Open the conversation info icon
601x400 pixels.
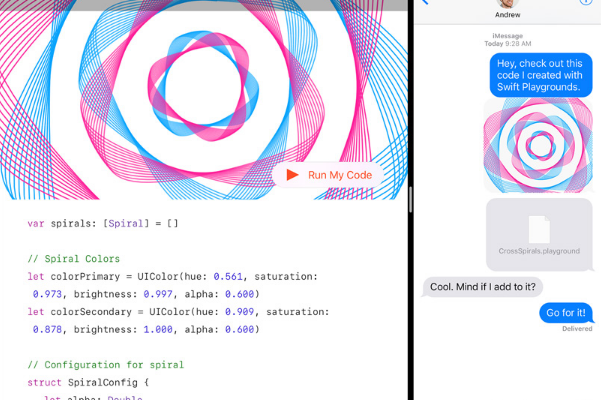(586, 3)
